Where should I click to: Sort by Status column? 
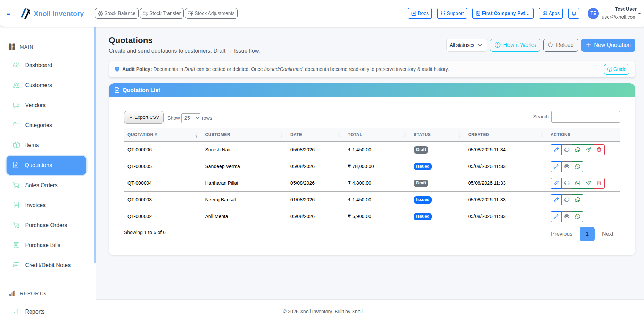[437, 135]
